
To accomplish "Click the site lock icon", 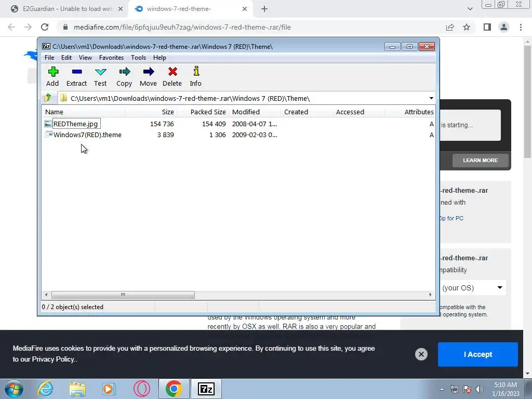I will click(65, 27).
